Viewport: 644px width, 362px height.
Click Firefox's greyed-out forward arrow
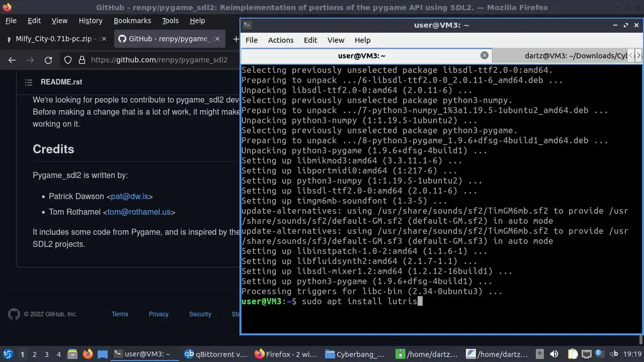30,60
